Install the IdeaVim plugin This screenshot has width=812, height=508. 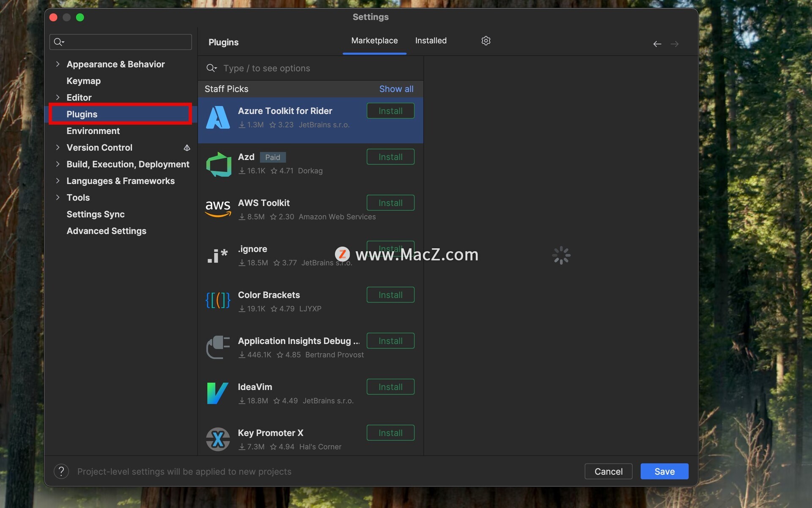[x=390, y=387]
